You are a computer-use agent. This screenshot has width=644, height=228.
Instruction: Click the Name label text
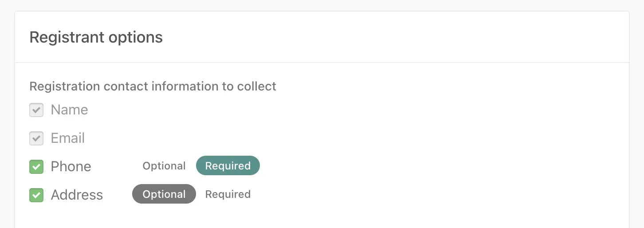pyautogui.click(x=69, y=110)
